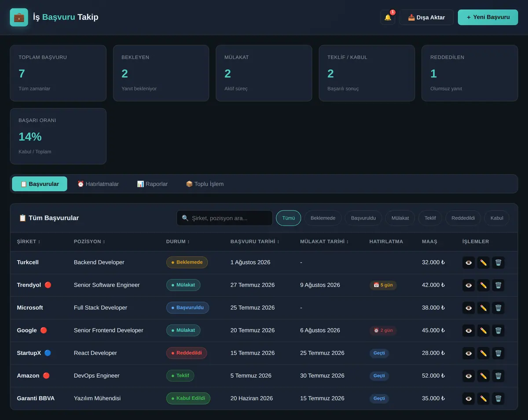
Task: Sort by Mülakat Tarihi column
Action: pos(324,241)
